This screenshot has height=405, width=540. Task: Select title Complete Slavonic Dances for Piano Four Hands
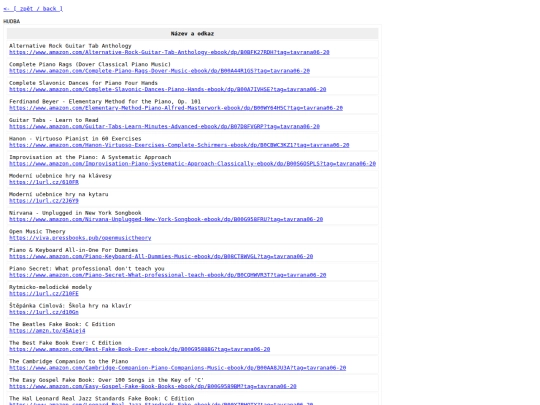(83, 83)
